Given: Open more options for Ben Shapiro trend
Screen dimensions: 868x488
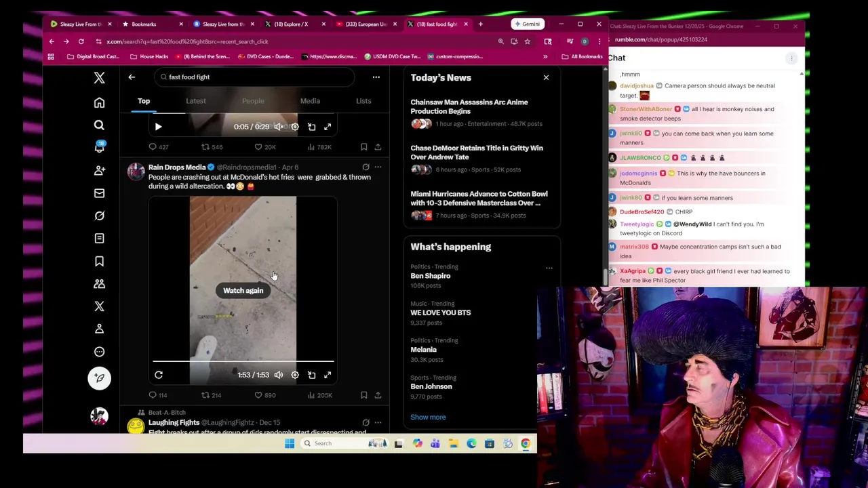Looking at the screenshot, I should 549,268.
